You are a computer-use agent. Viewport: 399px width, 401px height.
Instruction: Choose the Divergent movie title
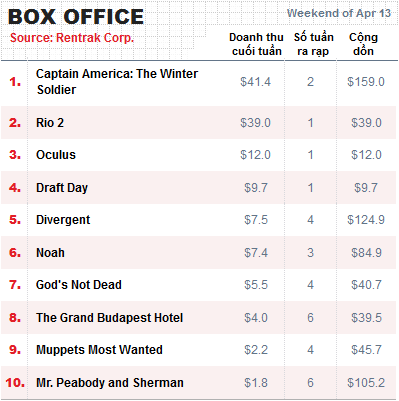63,220
